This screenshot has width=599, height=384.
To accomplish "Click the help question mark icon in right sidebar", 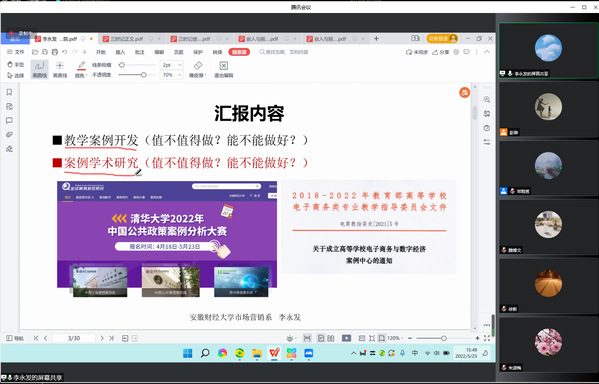I will click(x=487, y=128).
